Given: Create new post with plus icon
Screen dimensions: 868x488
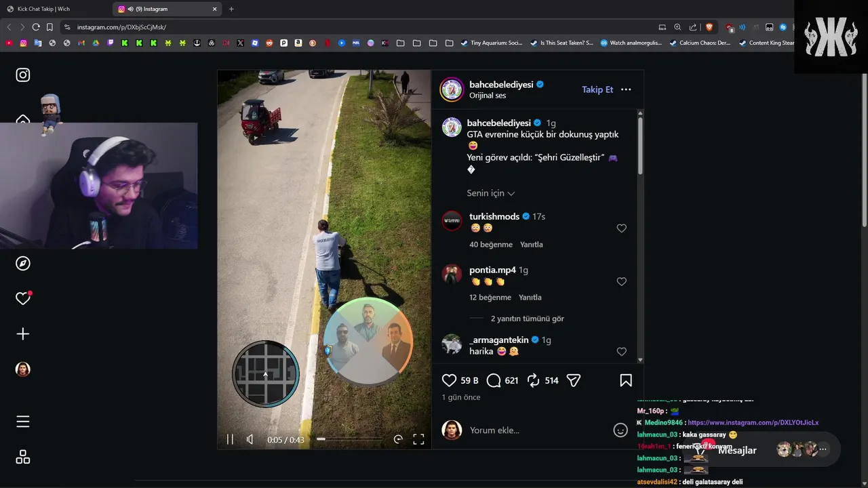Looking at the screenshot, I should pyautogui.click(x=23, y=334).
